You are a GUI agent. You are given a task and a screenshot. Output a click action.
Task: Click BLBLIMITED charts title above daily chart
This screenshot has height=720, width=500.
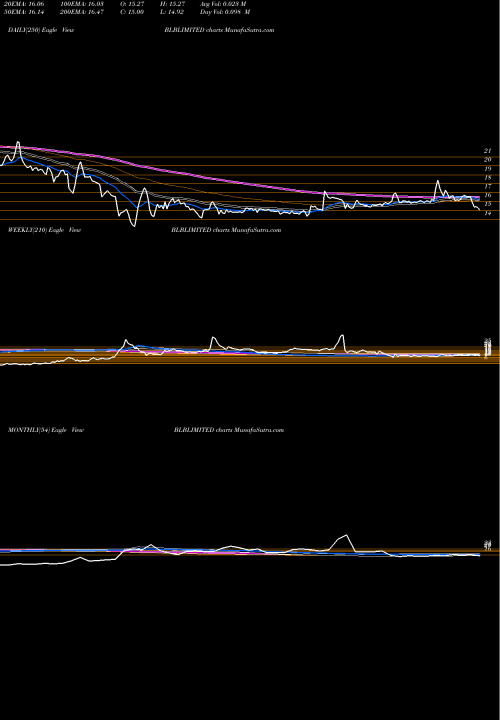click(x=219, y=30)
